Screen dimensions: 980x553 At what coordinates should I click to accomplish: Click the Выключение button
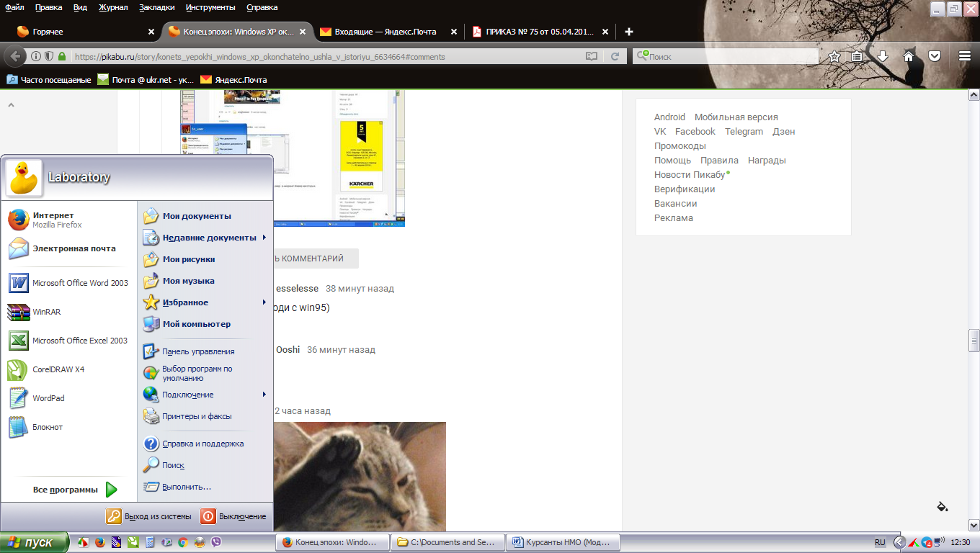coord(234,516)
